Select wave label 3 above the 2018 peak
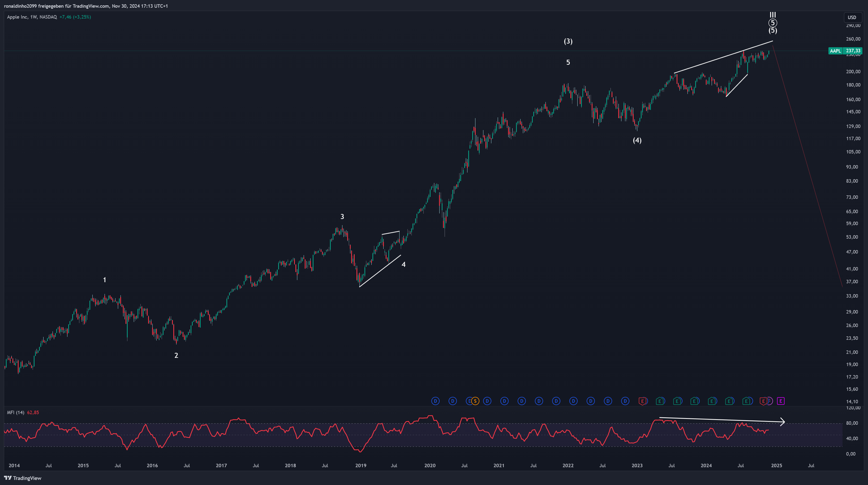 (x=342, y=217)
